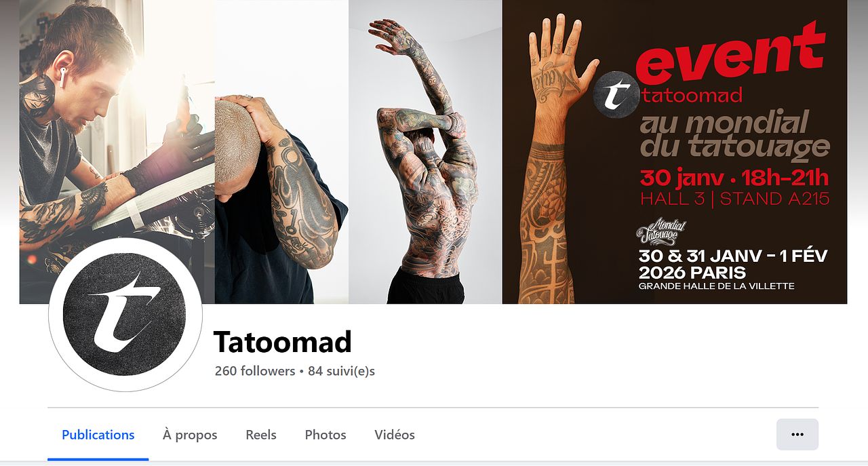The width and height of the screenshot is (868, 466).
Task: Click the 'Grande Halle de la Villette' text
Action: [716, 286]
